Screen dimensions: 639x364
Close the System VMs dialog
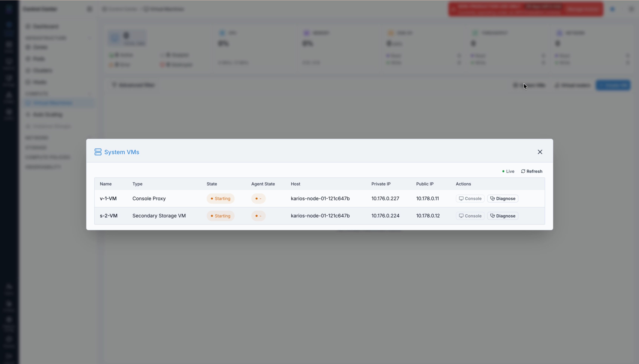pos(540,152)
